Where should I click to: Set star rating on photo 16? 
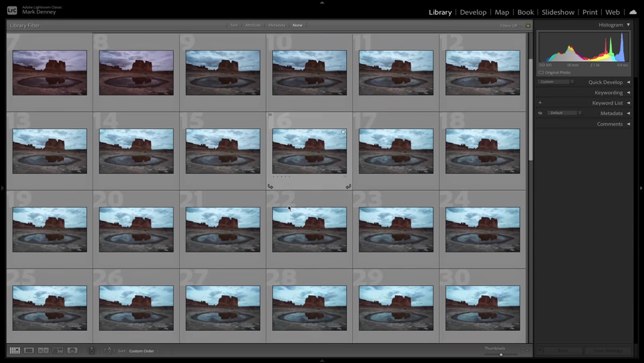point(281,177)
